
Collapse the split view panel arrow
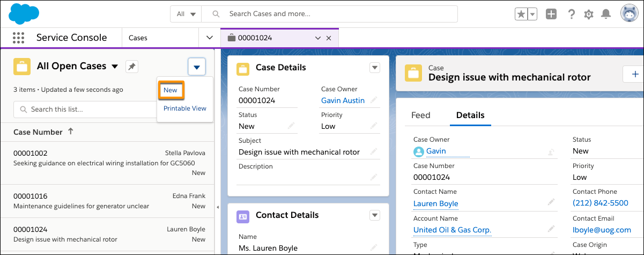[x=217, y=207]
